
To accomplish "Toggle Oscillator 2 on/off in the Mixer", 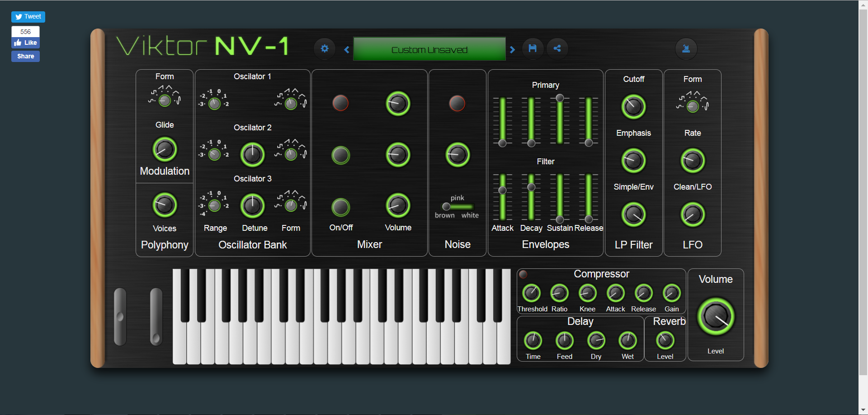I will (341, 155).
